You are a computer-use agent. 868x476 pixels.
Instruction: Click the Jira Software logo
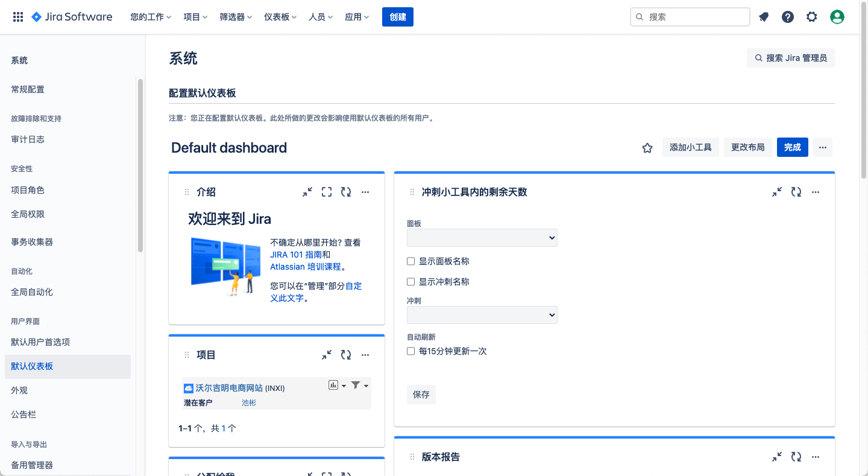point(72,17)
